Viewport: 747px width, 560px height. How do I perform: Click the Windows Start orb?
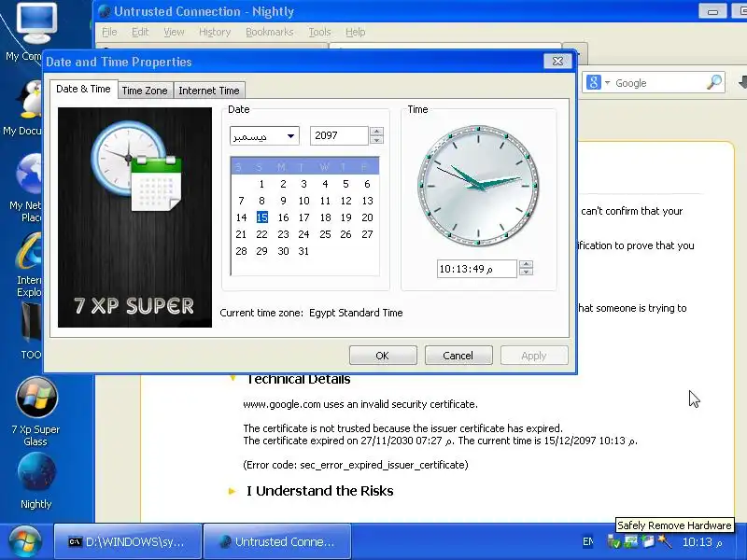coord(24,542)
